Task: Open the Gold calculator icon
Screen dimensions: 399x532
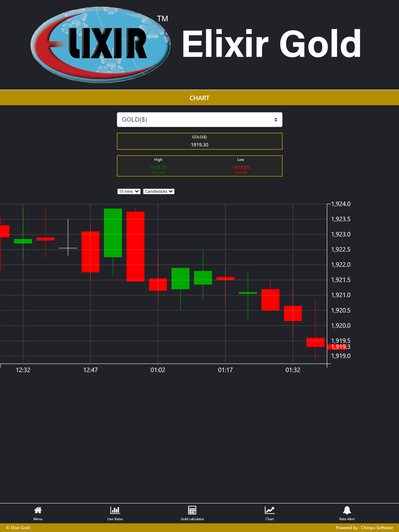Action: click(x=192, y=510)
